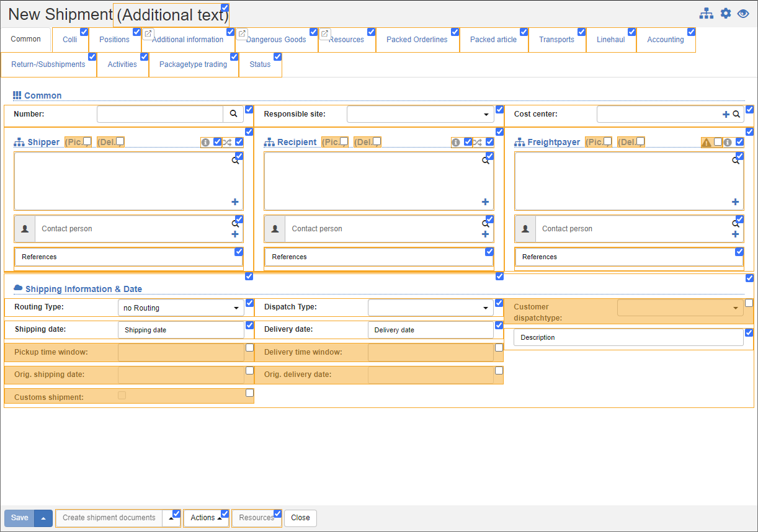This screenshot has height=532, width=758.
Task: Click the swap arrows icon beside Recipient
Action: pyautogui.click(x=478, y=142)
